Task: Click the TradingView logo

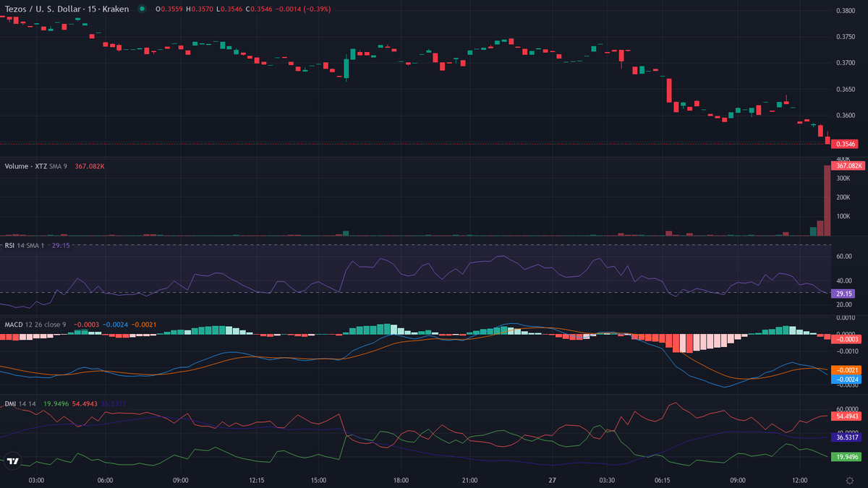Action: point(13,461)
